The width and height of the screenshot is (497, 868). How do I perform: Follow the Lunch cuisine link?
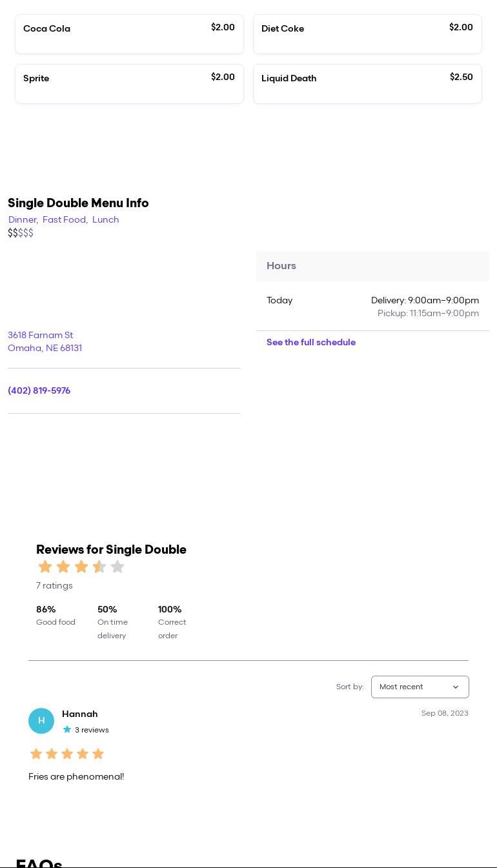point(106,220)
